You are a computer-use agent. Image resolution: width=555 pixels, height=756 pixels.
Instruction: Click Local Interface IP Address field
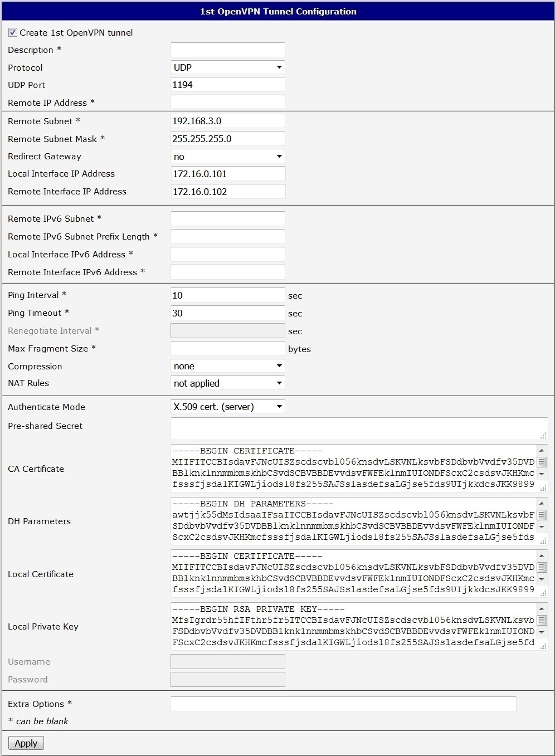tap(227, 174)
